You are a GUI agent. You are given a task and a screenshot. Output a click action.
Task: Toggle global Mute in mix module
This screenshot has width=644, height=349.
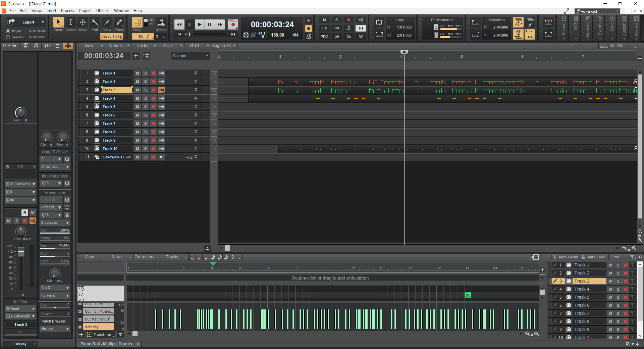click(324, 20)
